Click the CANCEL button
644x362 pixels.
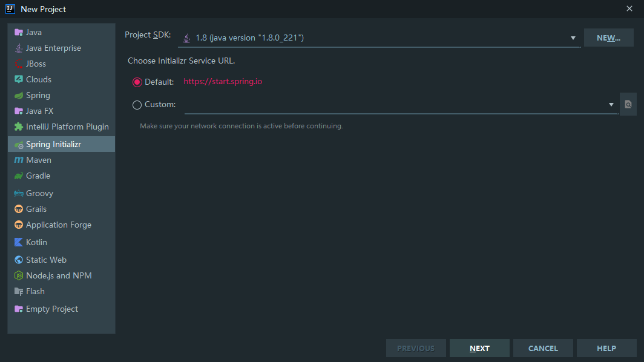[x=543, y=349]
